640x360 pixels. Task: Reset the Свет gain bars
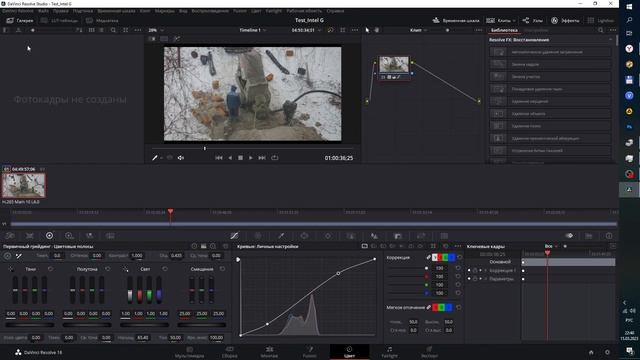click(x=165, y=269)
